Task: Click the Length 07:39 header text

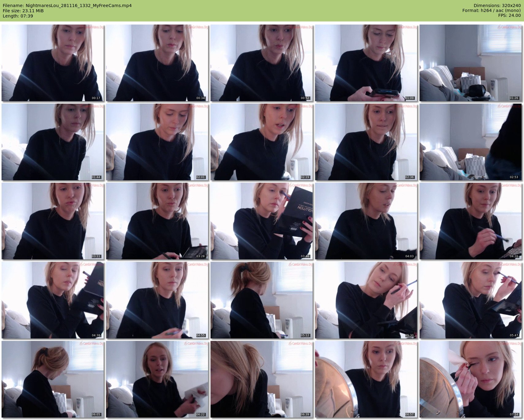Action: click(x=18, y=16)
